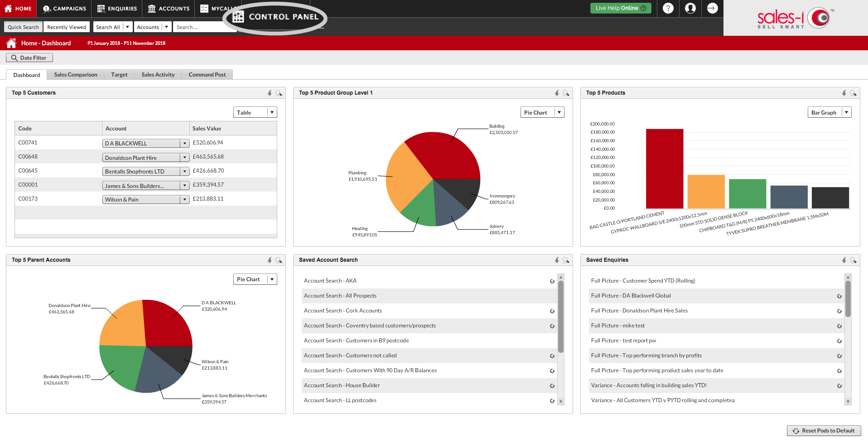
Task: Open the help question mark icon
Action: tap(668, 8)
